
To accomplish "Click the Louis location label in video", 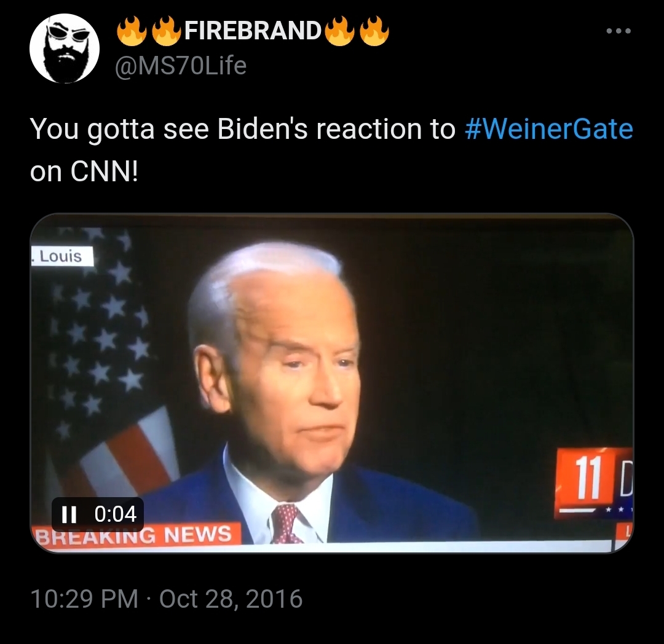I will [62, 256].
